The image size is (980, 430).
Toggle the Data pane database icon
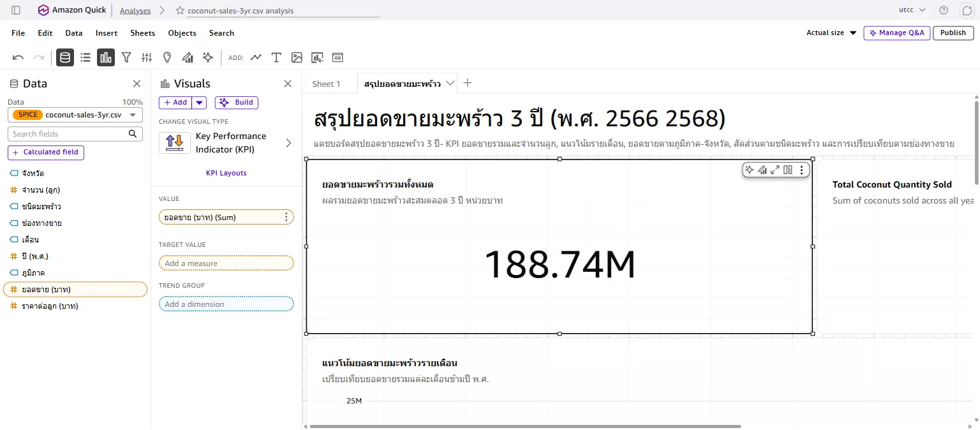65,57
